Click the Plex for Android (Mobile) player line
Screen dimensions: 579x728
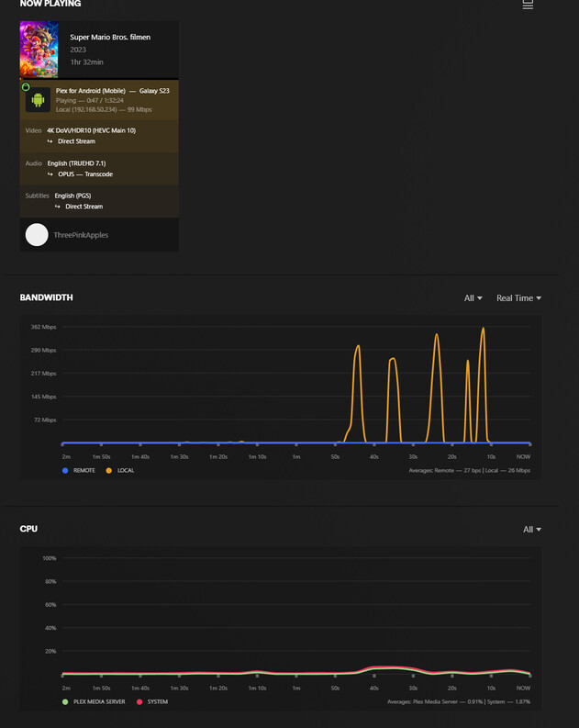point(112,91)
